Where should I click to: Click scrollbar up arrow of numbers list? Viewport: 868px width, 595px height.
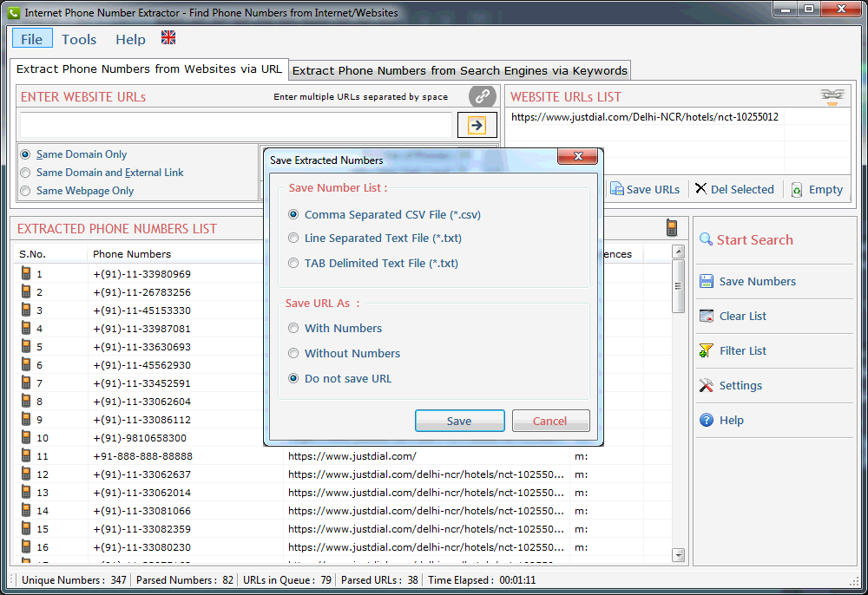(678, 252)
